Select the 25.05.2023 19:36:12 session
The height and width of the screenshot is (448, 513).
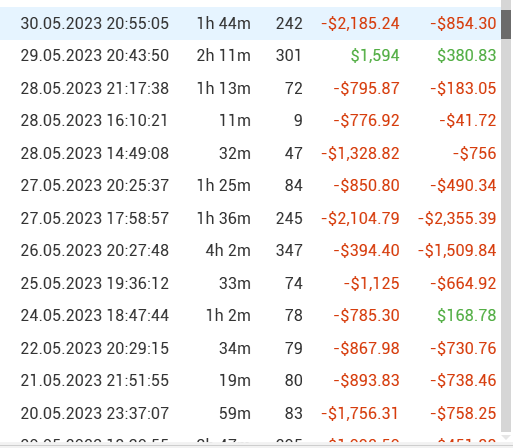[x=250, y=283]
